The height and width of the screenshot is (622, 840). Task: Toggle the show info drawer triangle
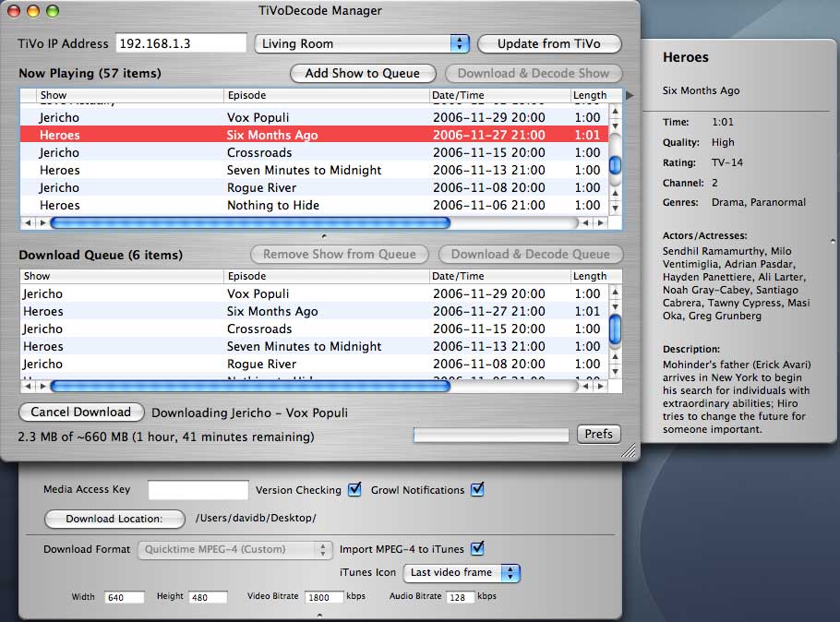pos(630,95)
